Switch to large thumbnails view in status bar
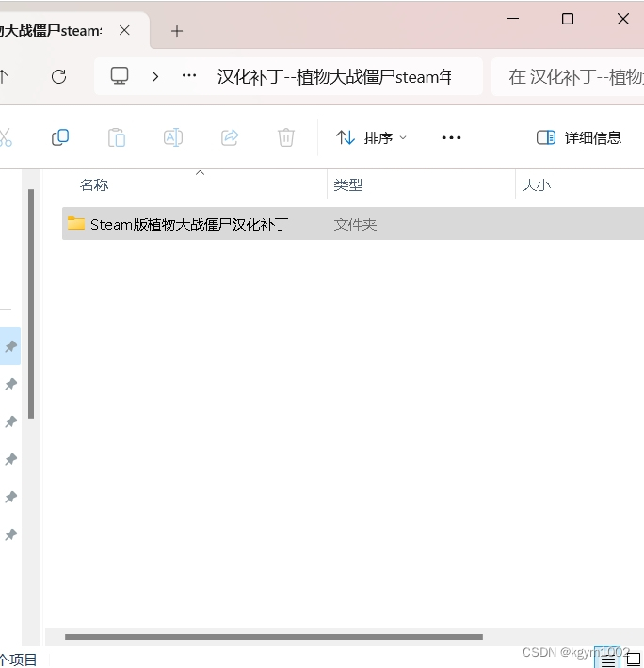The width and height of the screenshot is (644, 668). coord(634,660)
